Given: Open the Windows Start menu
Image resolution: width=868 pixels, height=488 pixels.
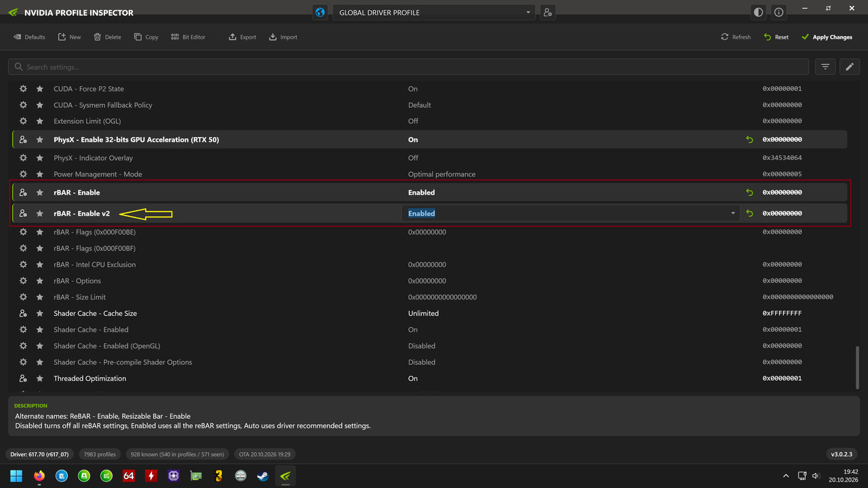Looking at the screenshot, I should click(x=16, y=476).
